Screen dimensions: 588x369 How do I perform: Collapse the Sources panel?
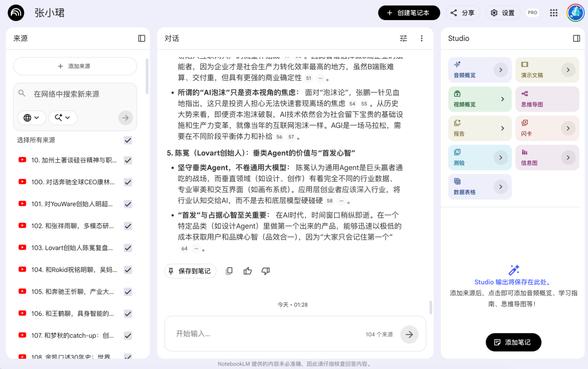tap(142, 38)
